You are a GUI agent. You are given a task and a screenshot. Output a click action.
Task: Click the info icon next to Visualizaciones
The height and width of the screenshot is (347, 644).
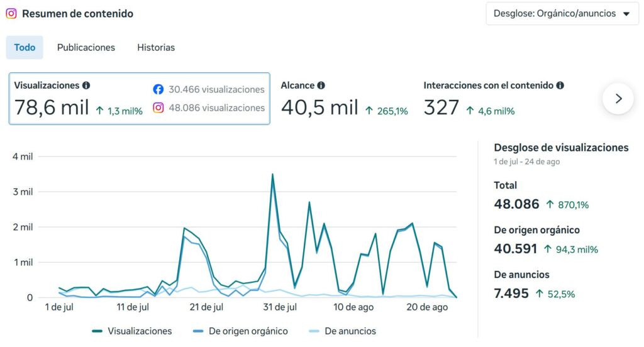tap(86, 85)
